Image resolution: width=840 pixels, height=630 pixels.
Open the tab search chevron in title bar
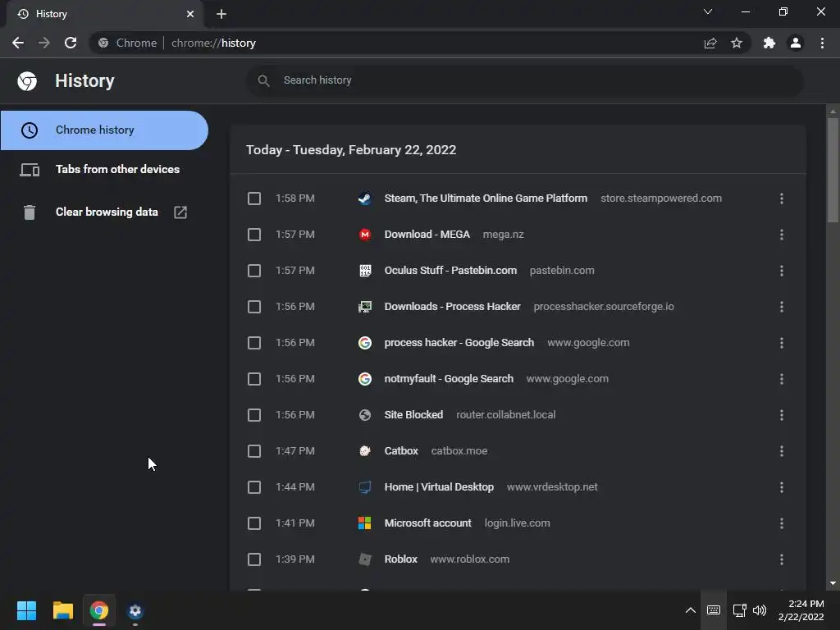pyautogui.click(x=708, y=11)
